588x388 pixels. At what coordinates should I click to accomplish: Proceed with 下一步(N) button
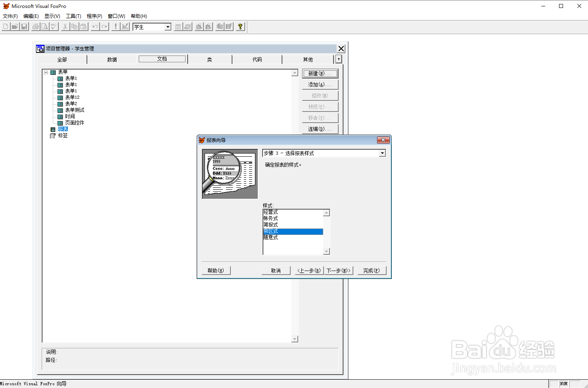pos(339,271)
